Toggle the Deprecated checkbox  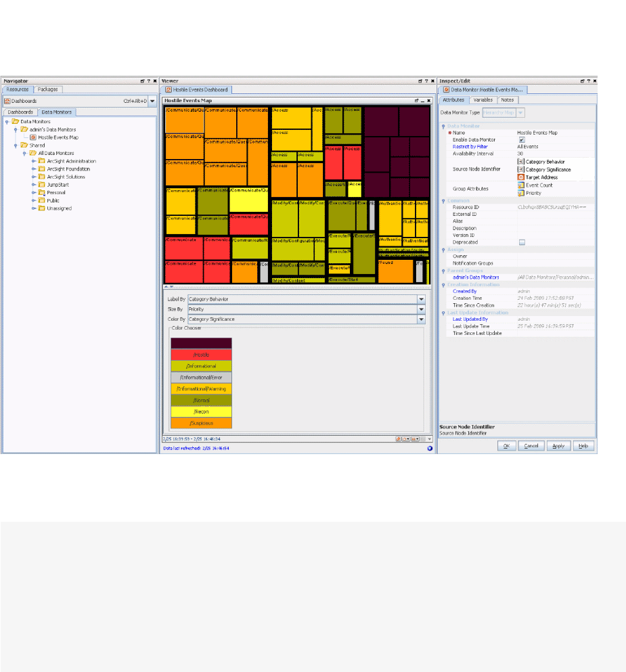pyautogui.click(x=522, y=242)
